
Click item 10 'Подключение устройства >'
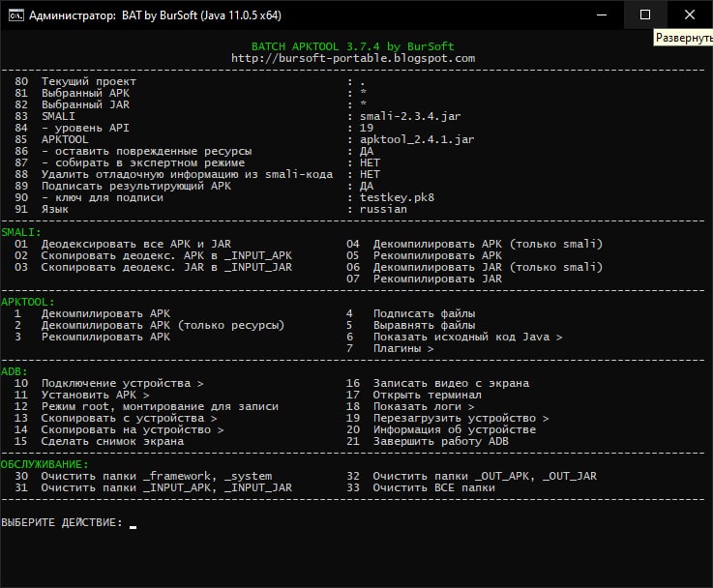(108, 384)
